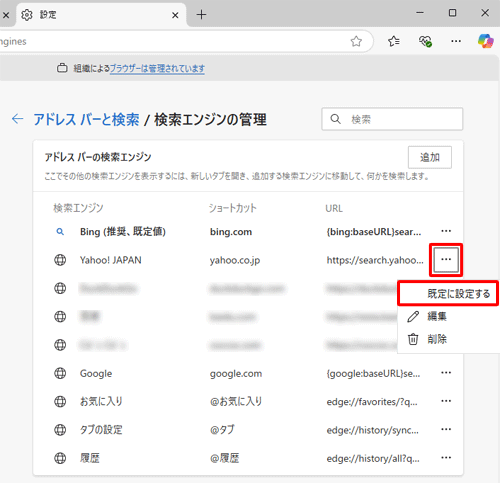The image size is (500, 483).
Task: Click the globe icon beside タブの設定
Action: tap(60, 430)
